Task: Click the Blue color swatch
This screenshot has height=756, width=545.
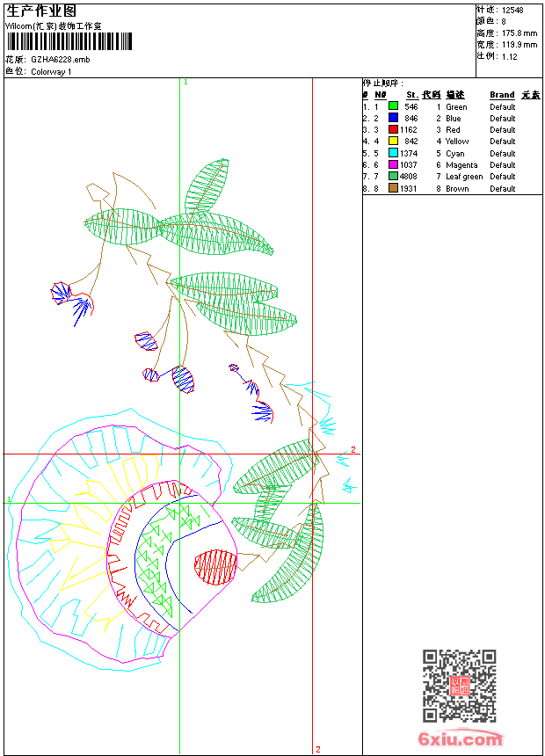Action: click(x=393, y=117)
